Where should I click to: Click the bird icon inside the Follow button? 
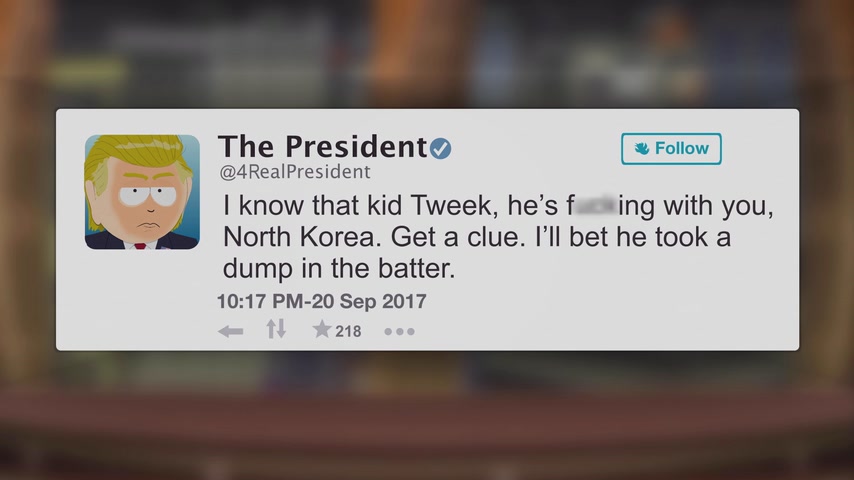pos(642,148)
